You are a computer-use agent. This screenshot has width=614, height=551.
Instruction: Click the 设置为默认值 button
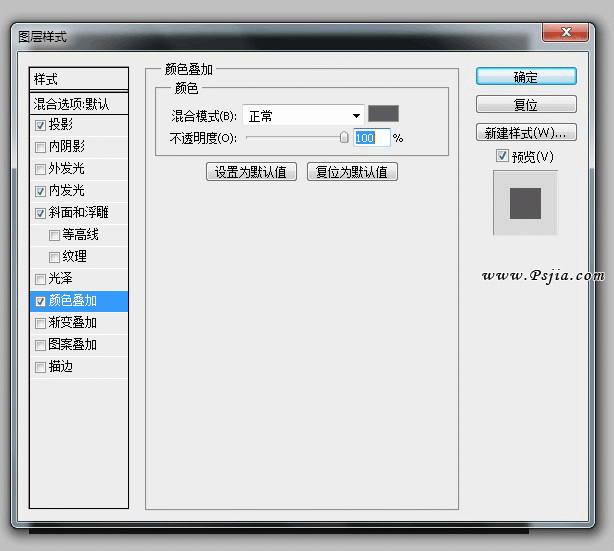251,171
